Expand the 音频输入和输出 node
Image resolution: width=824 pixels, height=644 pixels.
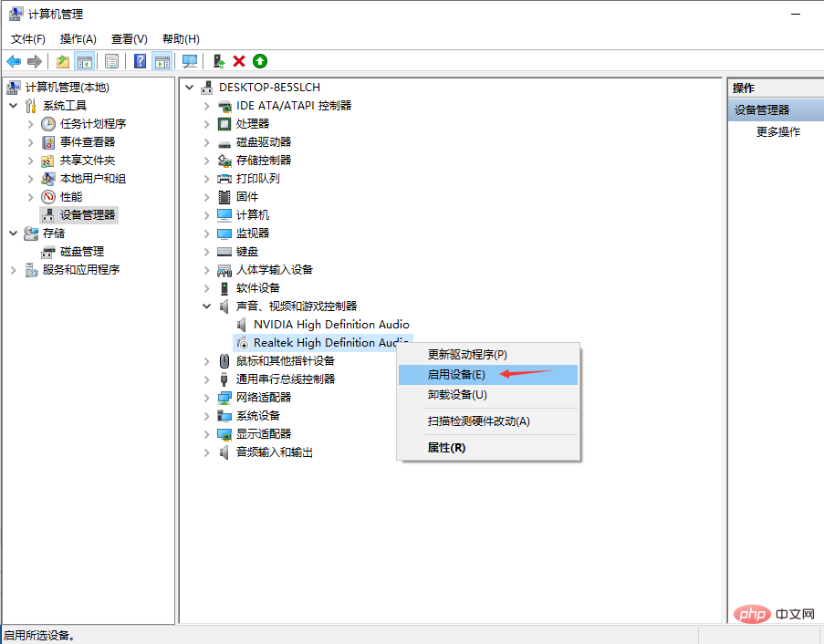point(207,452)
